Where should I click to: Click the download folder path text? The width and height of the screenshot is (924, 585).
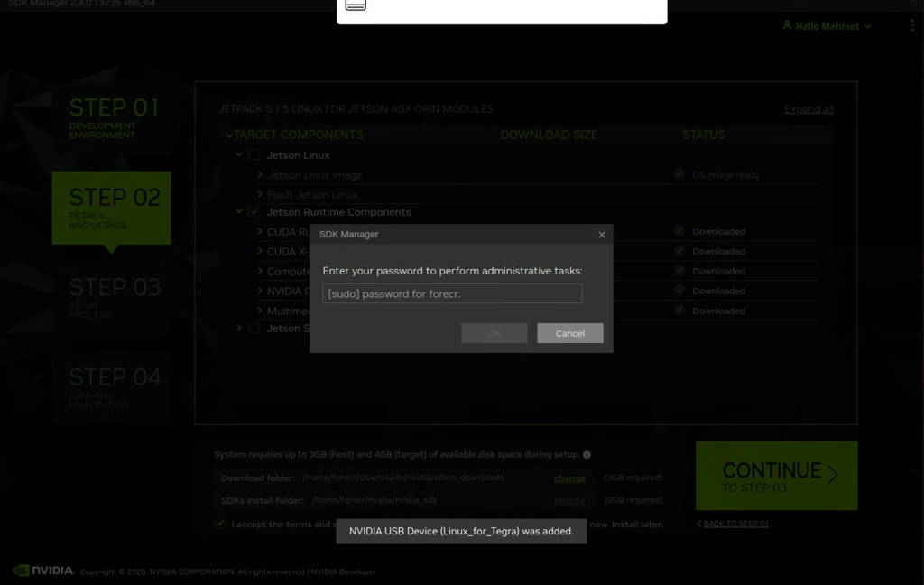[403, 478]
